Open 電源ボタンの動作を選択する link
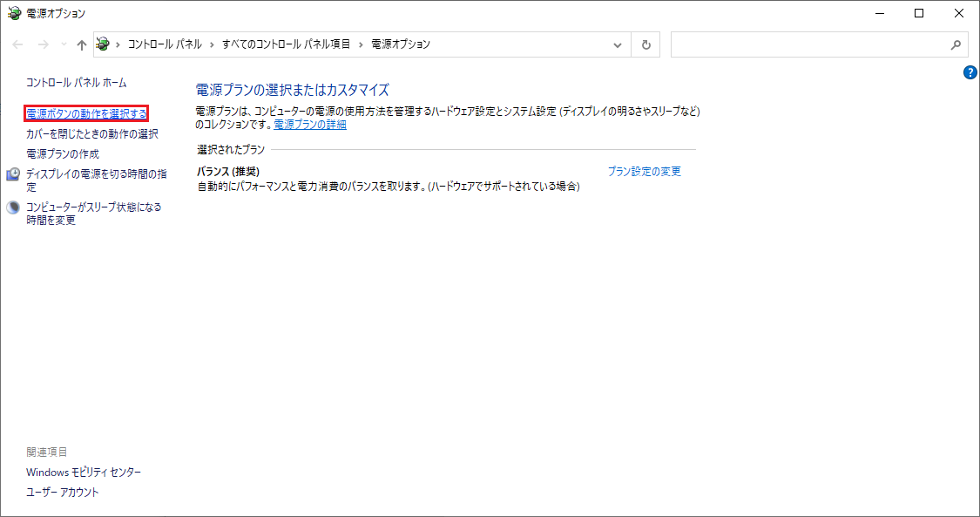Screen dimensions: 980x517 [86, 113]
